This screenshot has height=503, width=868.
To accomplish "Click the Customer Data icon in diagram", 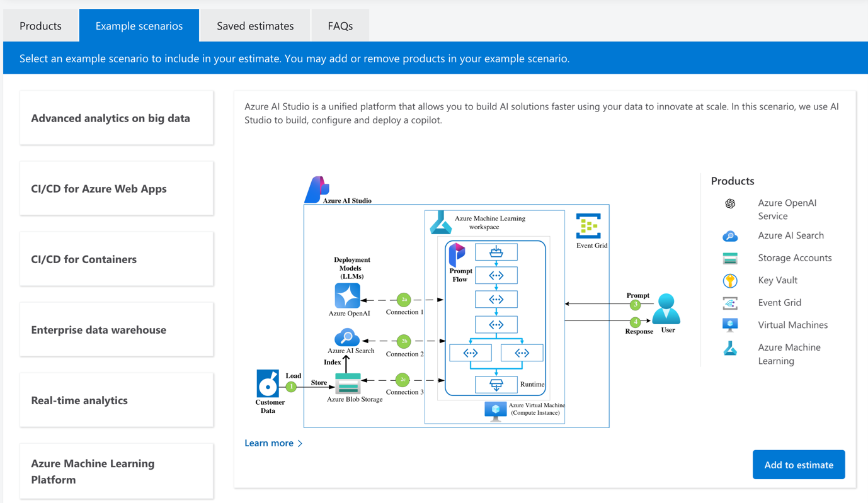I will (x=268, y=383).
